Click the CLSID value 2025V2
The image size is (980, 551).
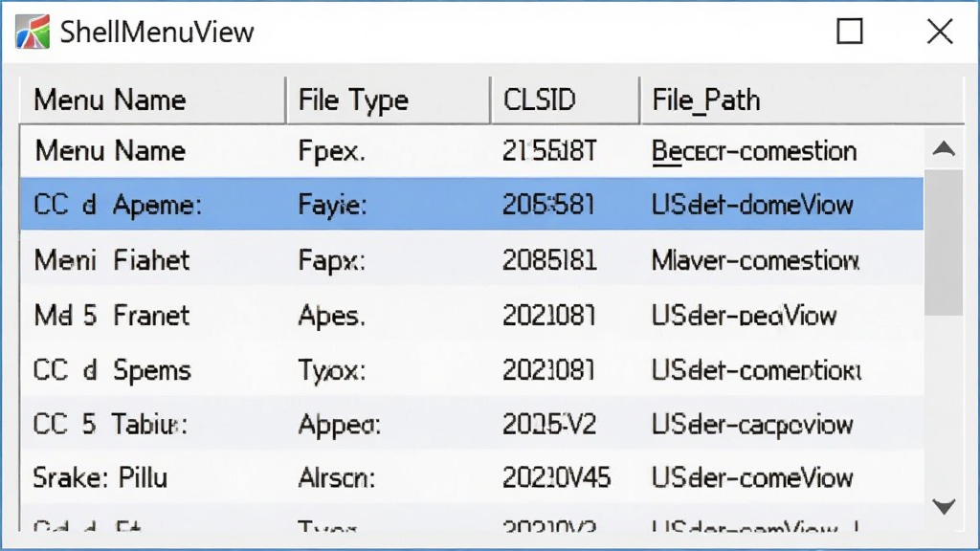pyautogui.click(x=549, y=425)
